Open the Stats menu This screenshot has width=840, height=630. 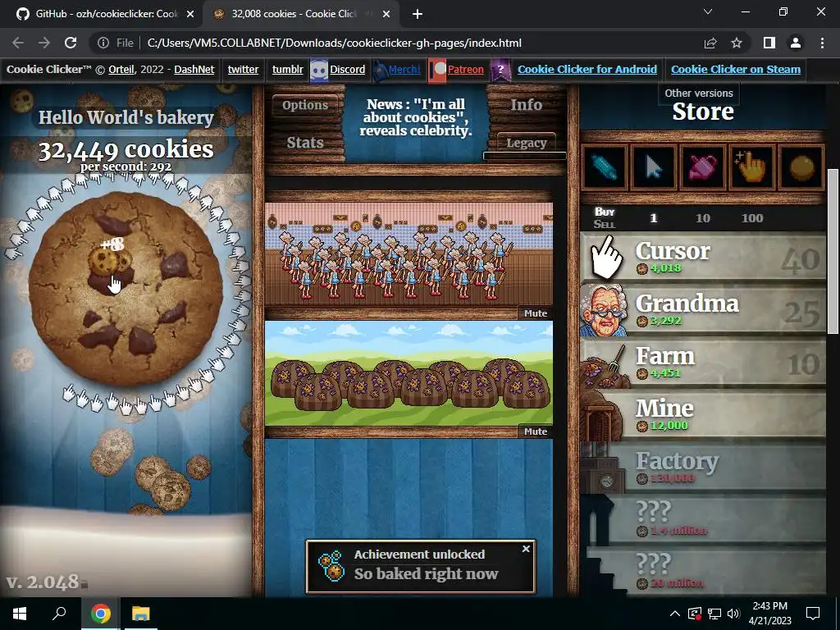pyautogui.click(x=305, y=143)
